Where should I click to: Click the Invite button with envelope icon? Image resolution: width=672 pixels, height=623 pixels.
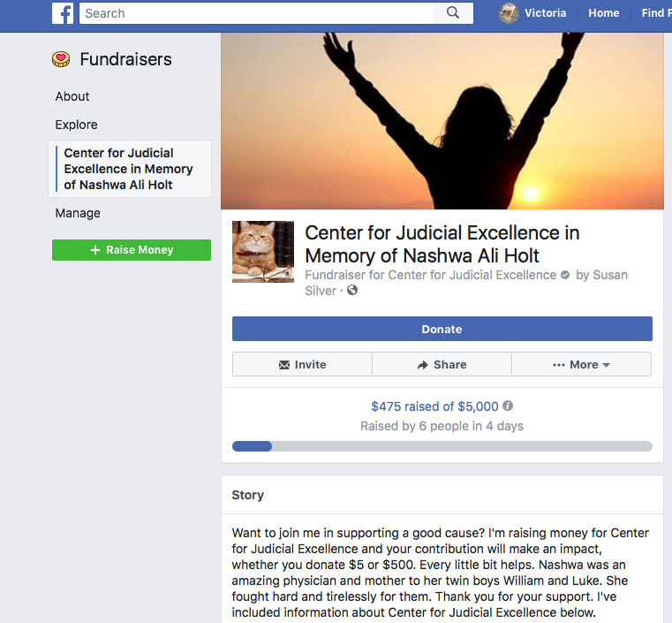302,364
